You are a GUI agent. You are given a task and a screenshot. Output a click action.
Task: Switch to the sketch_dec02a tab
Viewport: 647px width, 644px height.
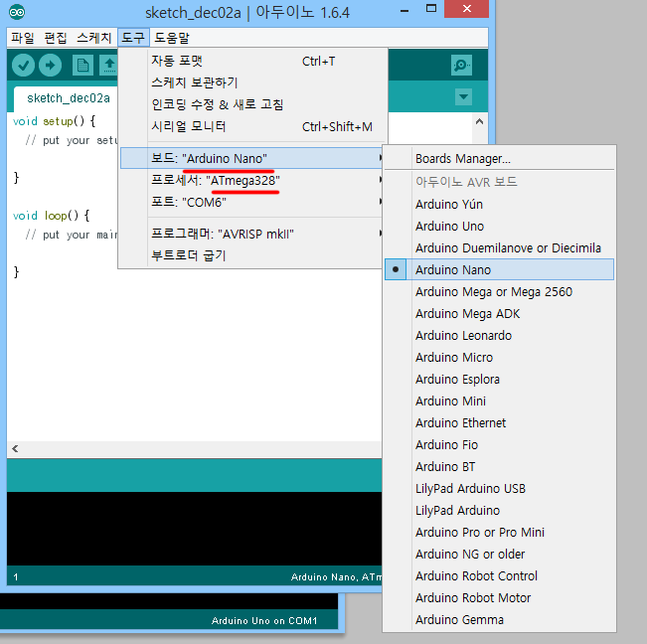[69, 98]
